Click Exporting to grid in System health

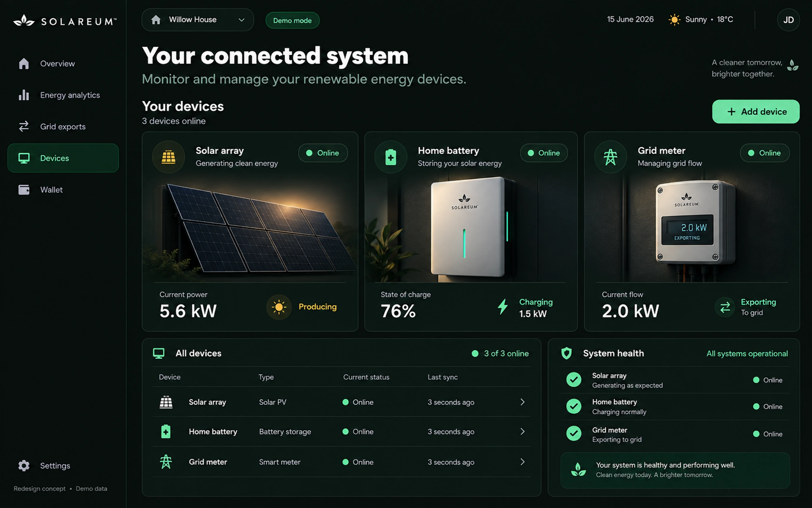[x=617, y=439]
